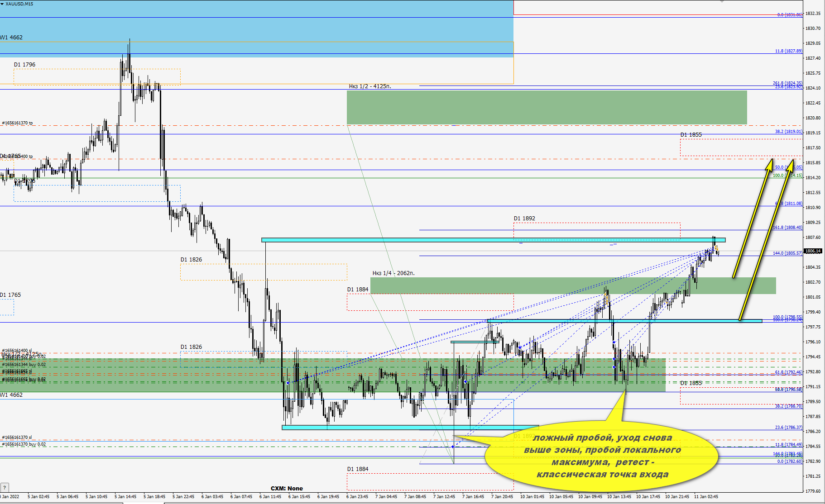Screen dimensions: 825x504
Task: Select D1 1855 label near 38.2 (1819.01)
Action: click(691, 135)
